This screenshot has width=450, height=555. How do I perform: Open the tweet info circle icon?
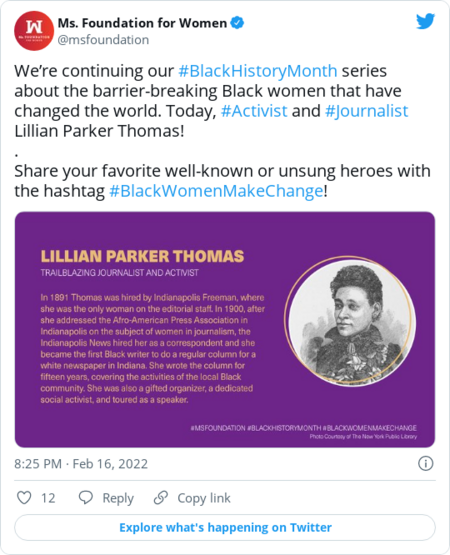pyautogui.click(x=426, y=463)
